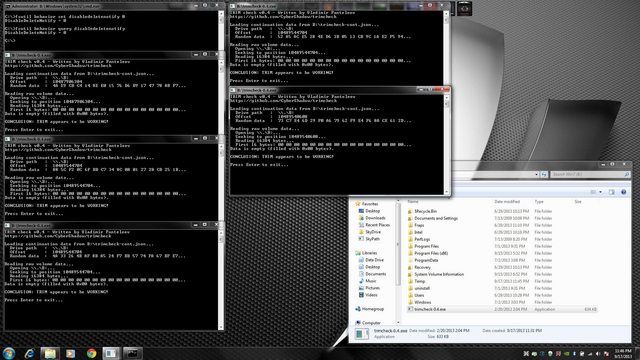
Task: Open Windows Media Player in the taskbar
Action: pos(71,353)
